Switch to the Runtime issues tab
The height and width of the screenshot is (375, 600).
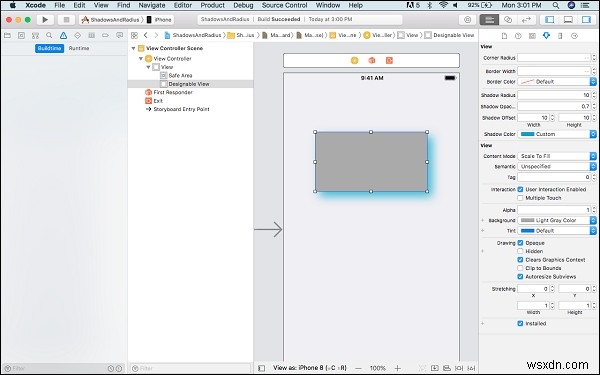pyautogui.click(x=79, y=48)
